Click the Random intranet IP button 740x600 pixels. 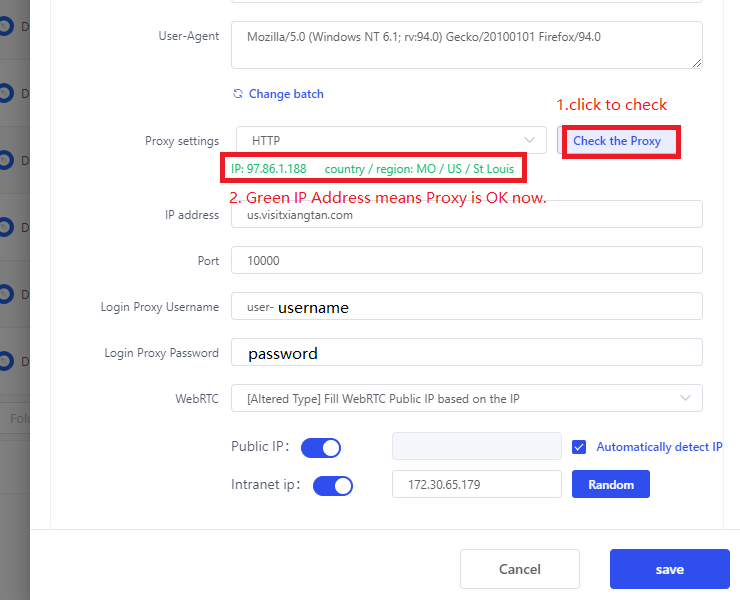point(611,484)
